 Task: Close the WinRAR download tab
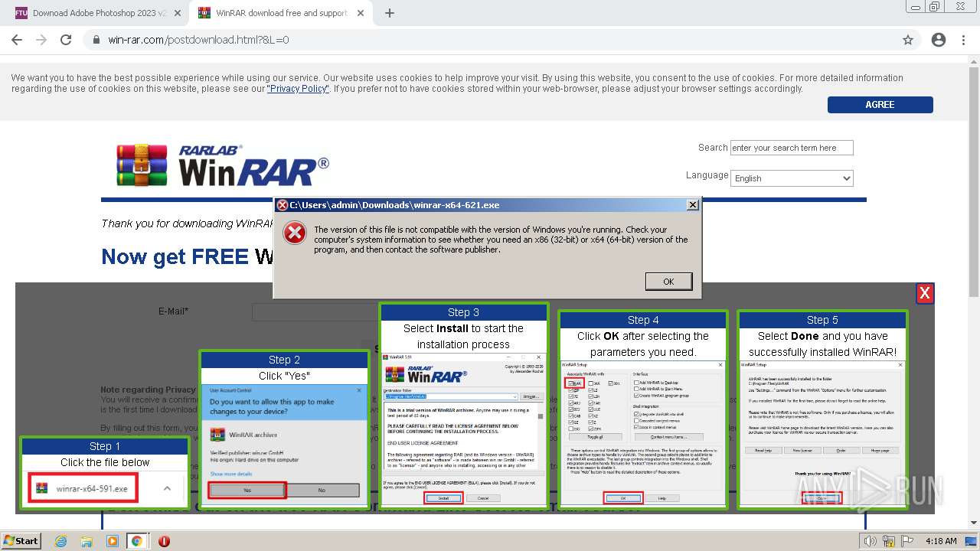click(359, 13)
